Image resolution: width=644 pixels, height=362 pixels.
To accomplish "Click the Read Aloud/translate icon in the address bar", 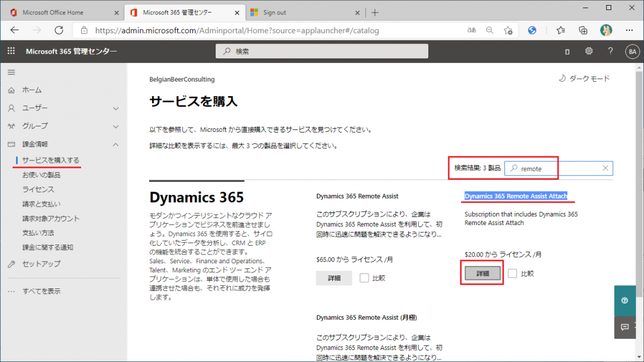I will (x=472, y=30).
